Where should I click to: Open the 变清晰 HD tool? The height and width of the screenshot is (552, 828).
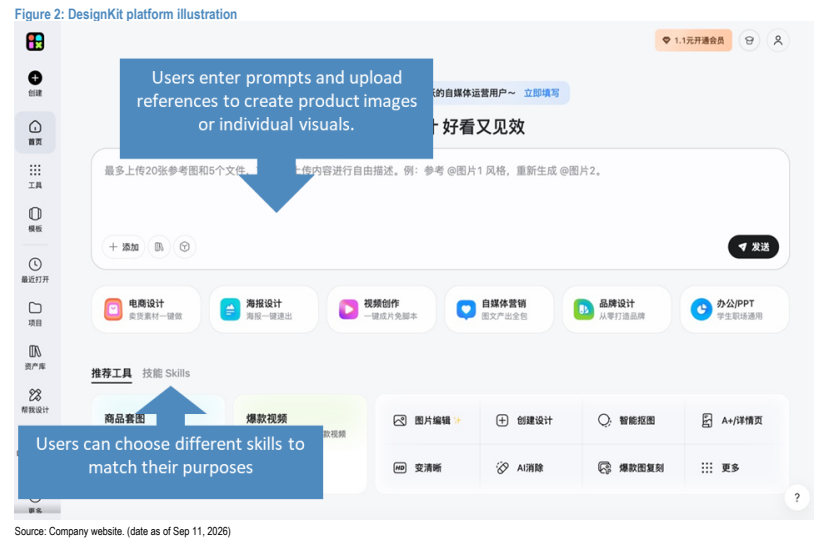(x=416, y=468)
